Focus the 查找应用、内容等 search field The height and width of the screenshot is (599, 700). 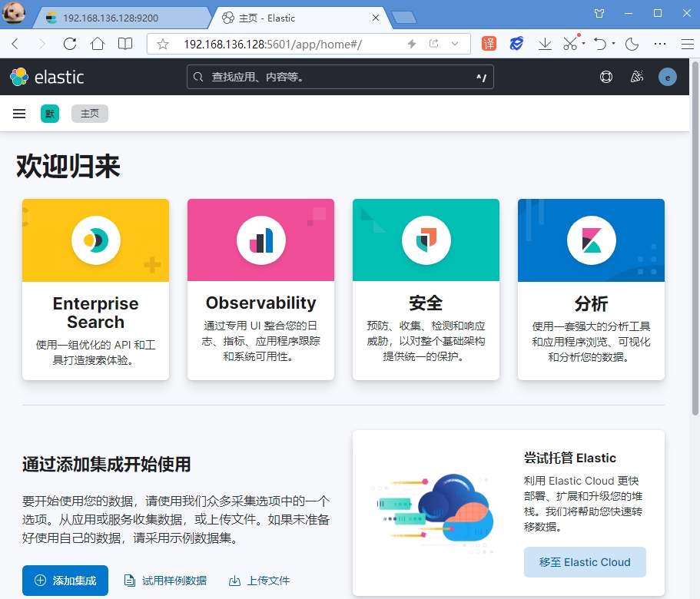pyautogui.click(x=340, y=77)
